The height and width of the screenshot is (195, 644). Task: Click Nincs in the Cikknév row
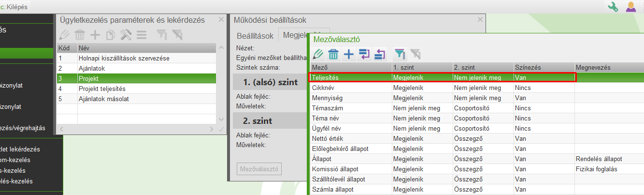[544, 88]
